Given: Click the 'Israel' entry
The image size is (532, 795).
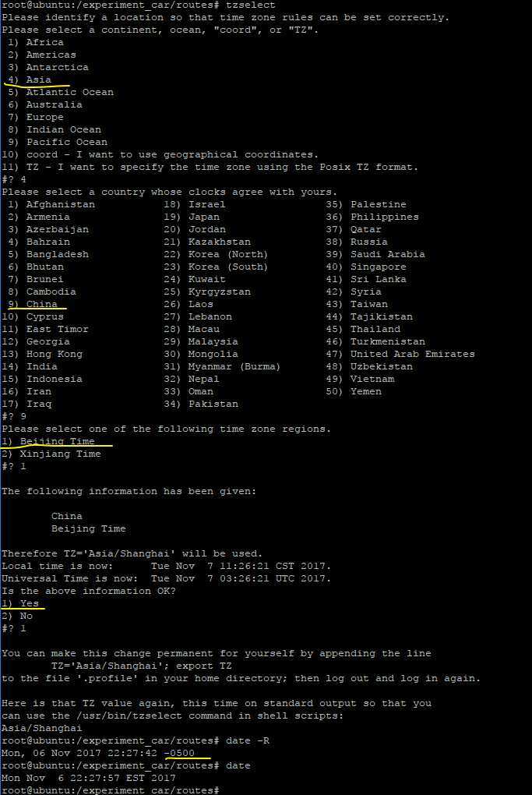Looking at the screenshot, I should point(207,204).
